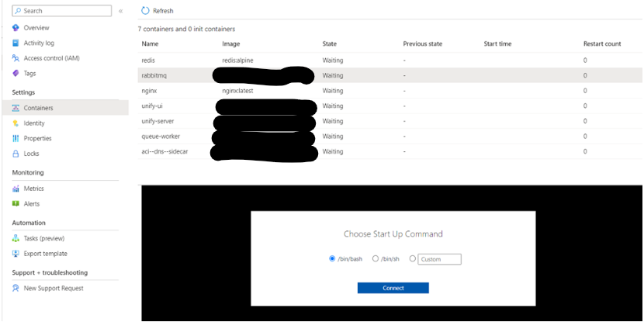Open New Support Request menu item
Screen dimensions: 644x322
coord(54,289)
